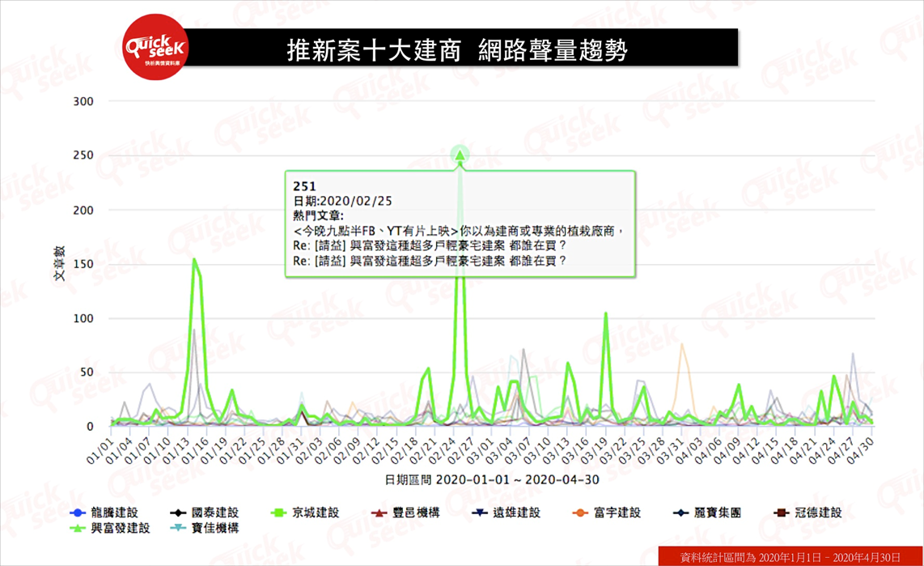Viewport: 924px width, 566px height.
Task: Click the chart title 推新案十大建商 網路聲量趨勢
Action: [x=457, y=50]
